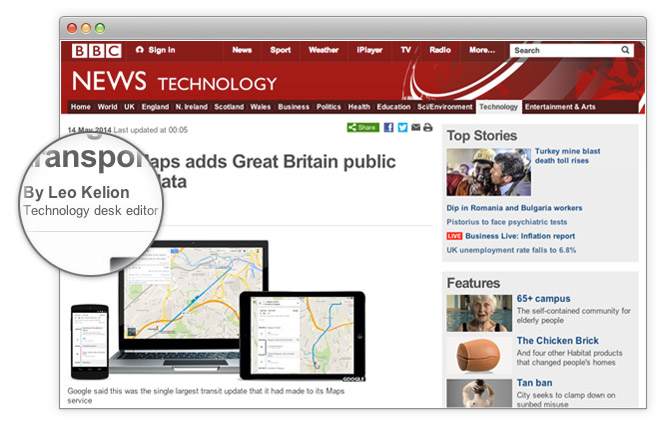The width and height of the screenshot is (662, 424).
Task: Click 65+ campus elderly woman thumbnail
Action: click(479, 313)
